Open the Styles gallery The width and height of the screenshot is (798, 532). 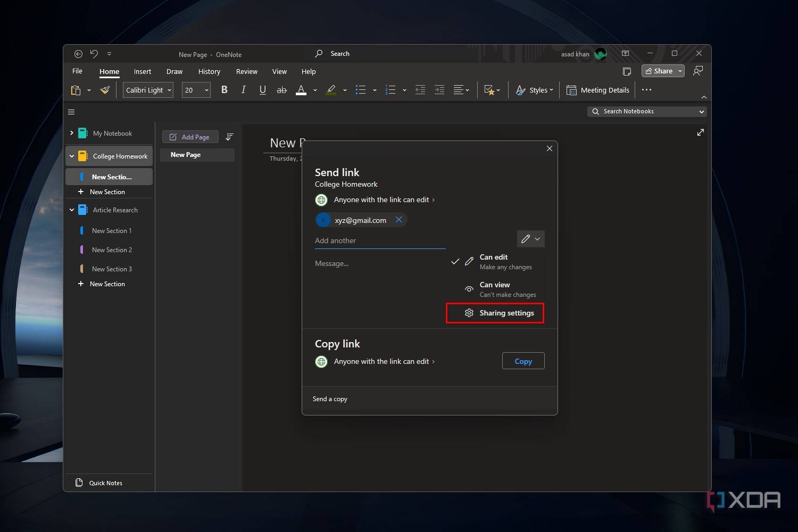535,90
